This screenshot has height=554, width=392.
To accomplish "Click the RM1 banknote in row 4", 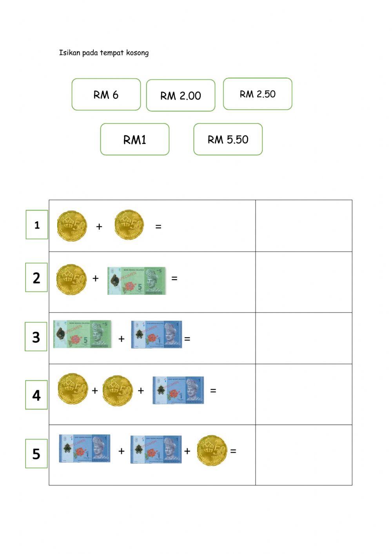I will point(178,390).
